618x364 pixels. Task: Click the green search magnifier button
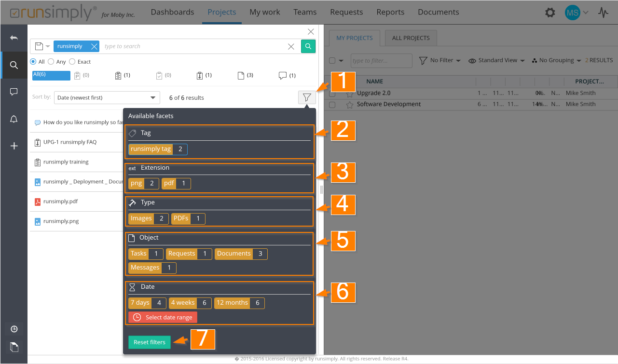308,46
